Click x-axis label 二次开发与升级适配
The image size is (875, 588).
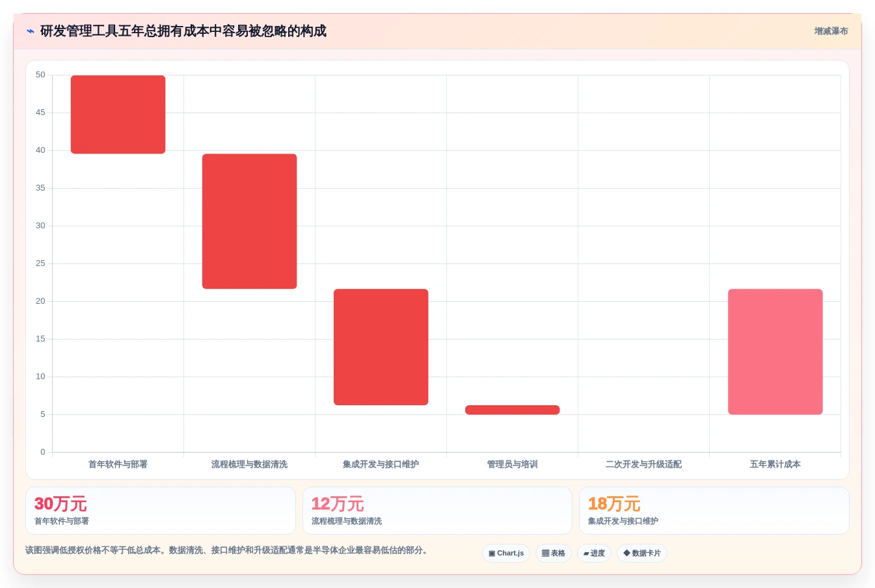[643, 464]
